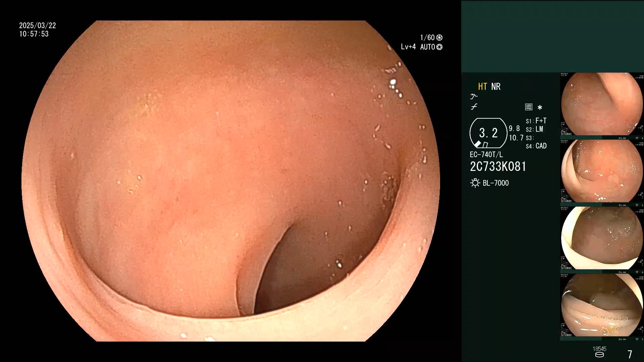The image size is (644, 362).
Task: Click the date 2025/03/22
Action: (x=38, y=25)
